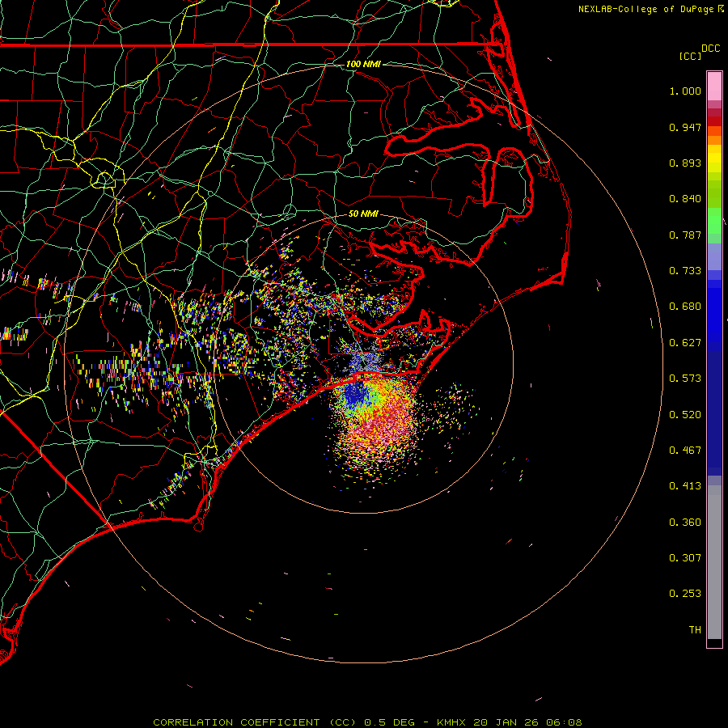The image size is (728, 728).
Task: Click the 0.787 scale value
Action: (685, 235)
